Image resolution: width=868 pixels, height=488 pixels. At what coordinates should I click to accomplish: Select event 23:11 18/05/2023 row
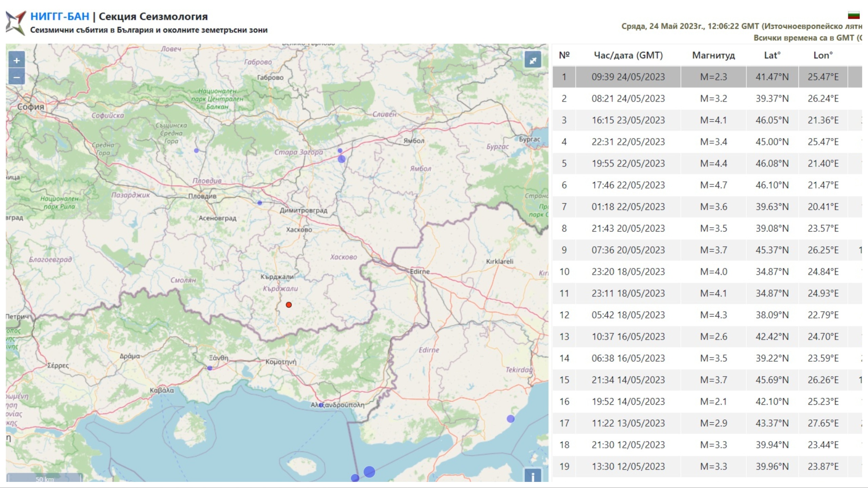(707, 293)
